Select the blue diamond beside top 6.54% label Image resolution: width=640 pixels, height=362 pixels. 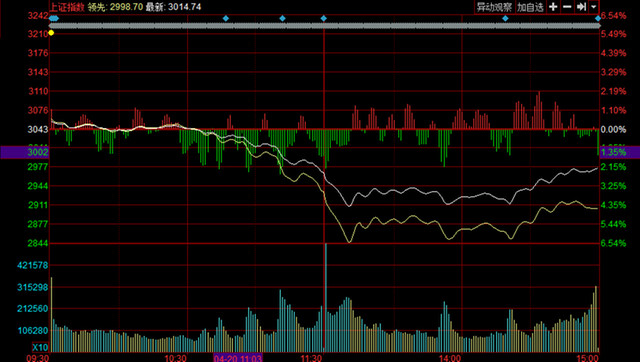click(598, 18)
